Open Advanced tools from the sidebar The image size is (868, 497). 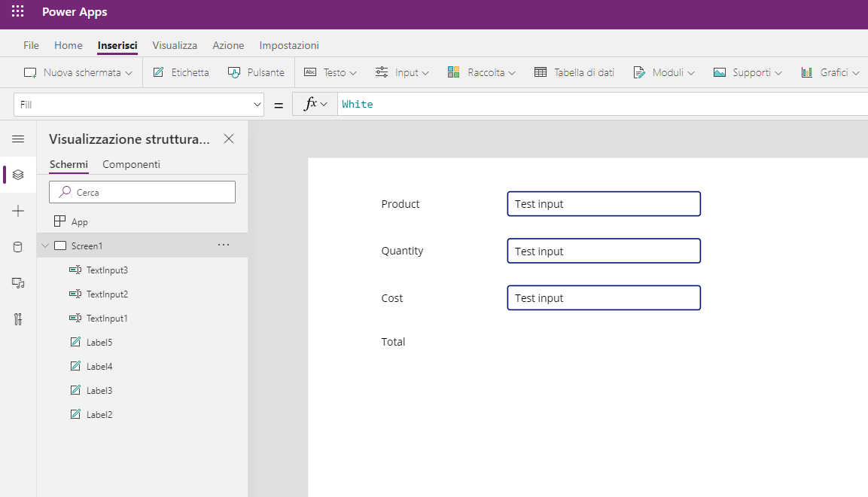(17, 319)
